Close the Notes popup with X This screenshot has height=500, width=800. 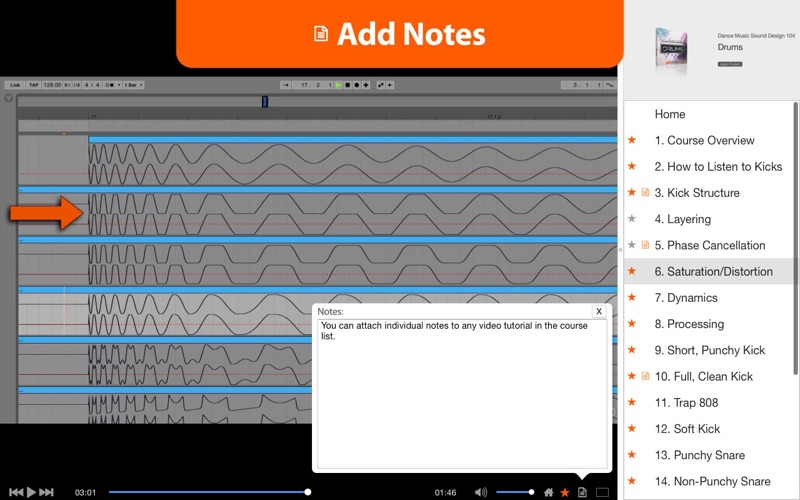pyautogui.click(x=599, y=311)
